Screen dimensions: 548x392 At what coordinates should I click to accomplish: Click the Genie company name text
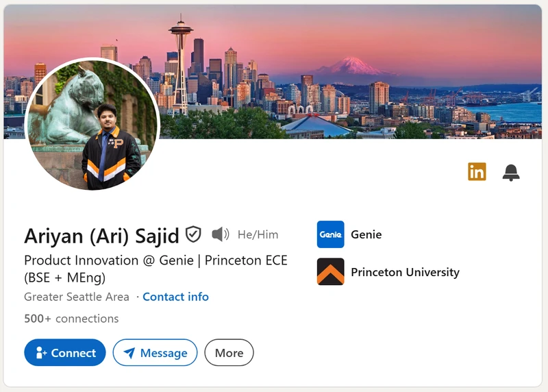[366, 234]
